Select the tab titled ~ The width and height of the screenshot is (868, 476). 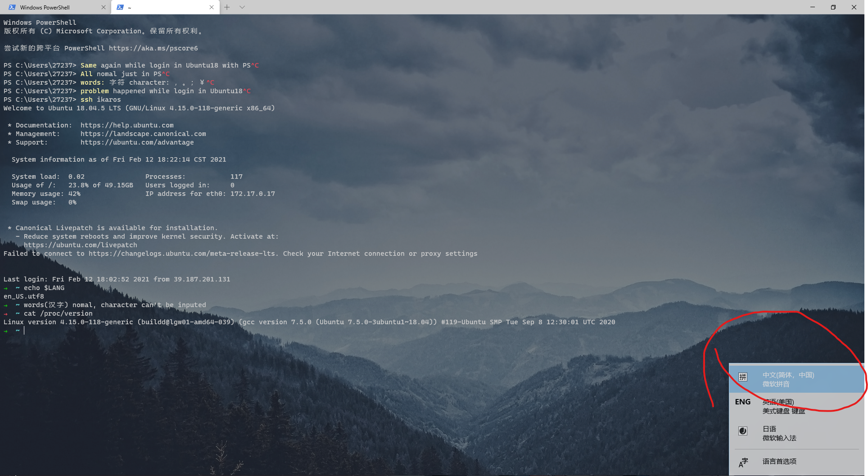tap(165, 7)
